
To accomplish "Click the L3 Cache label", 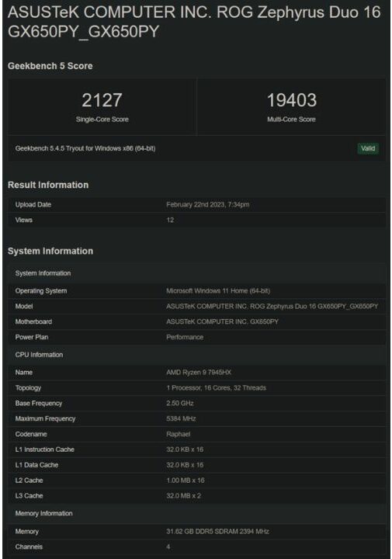I will [29, 495].
